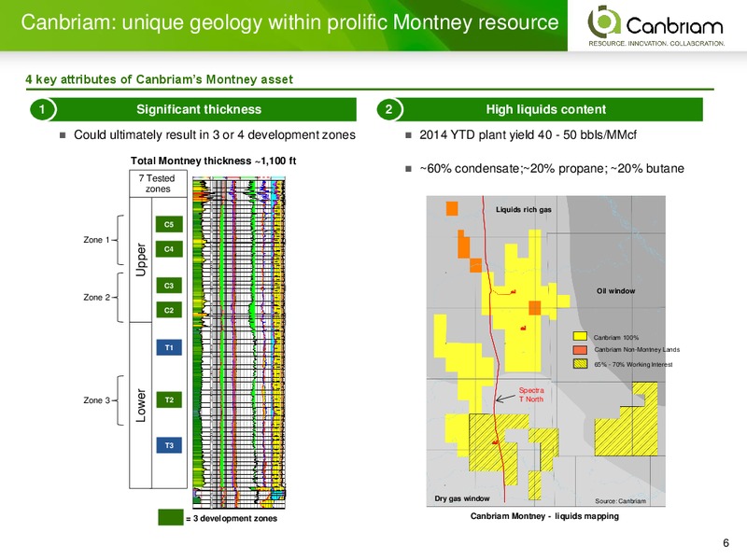Image resolution: width=747 pixels, height=560 pixels.
Task: Click the '7 Tested zones' cell
Action: click(157, 183)
